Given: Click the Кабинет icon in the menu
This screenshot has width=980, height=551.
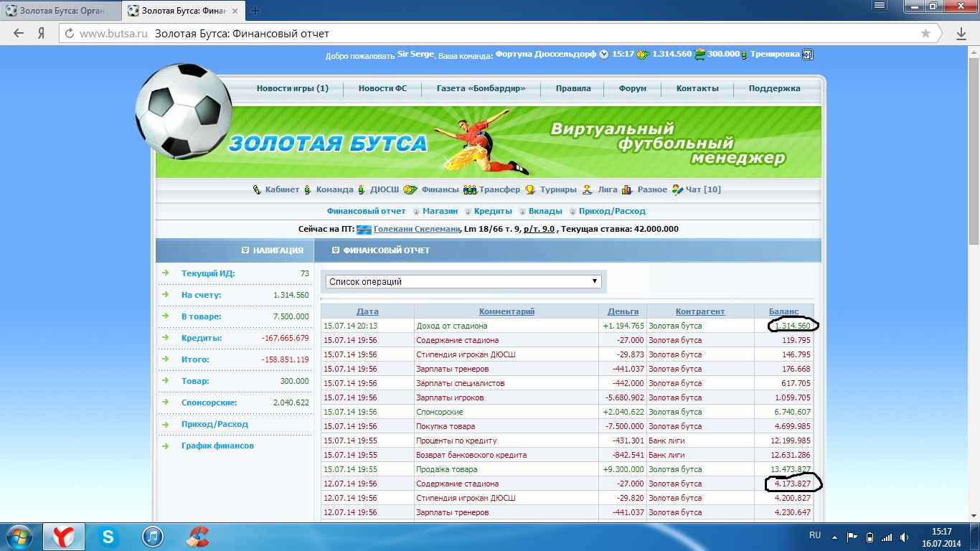Looking at the screenshot, I should tap(257, 190).
